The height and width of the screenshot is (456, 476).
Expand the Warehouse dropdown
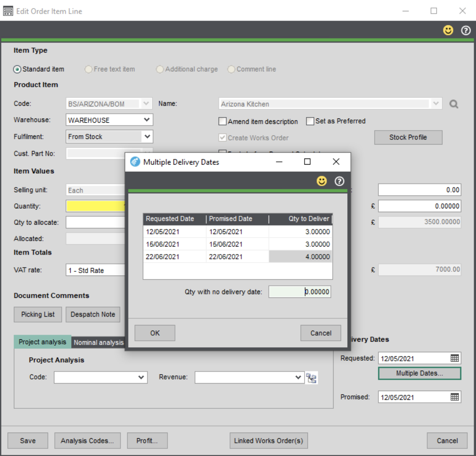click(147, 120)
